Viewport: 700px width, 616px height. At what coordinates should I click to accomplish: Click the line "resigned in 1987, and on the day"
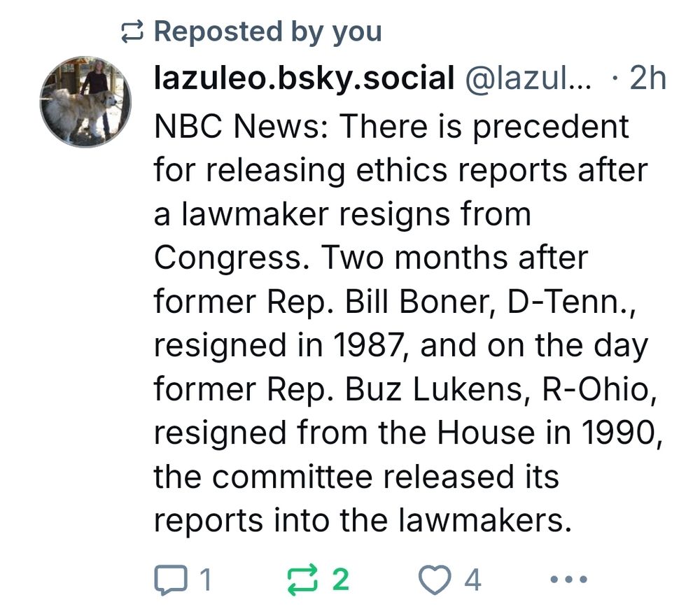point(401,346)
